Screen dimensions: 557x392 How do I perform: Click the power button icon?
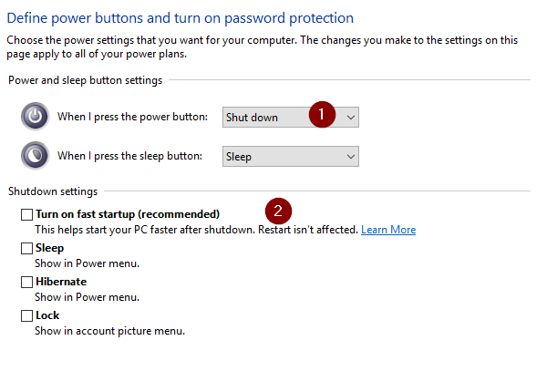pos(35,117)
